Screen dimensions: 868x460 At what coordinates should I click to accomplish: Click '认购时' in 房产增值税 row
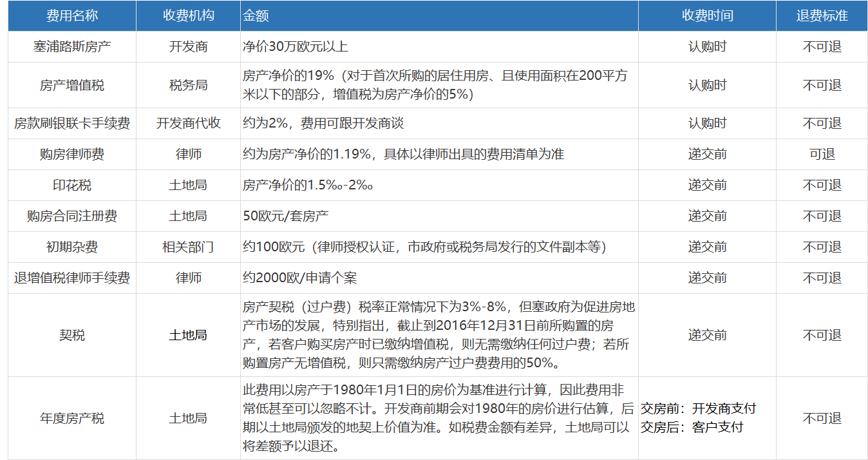point(707,85)
